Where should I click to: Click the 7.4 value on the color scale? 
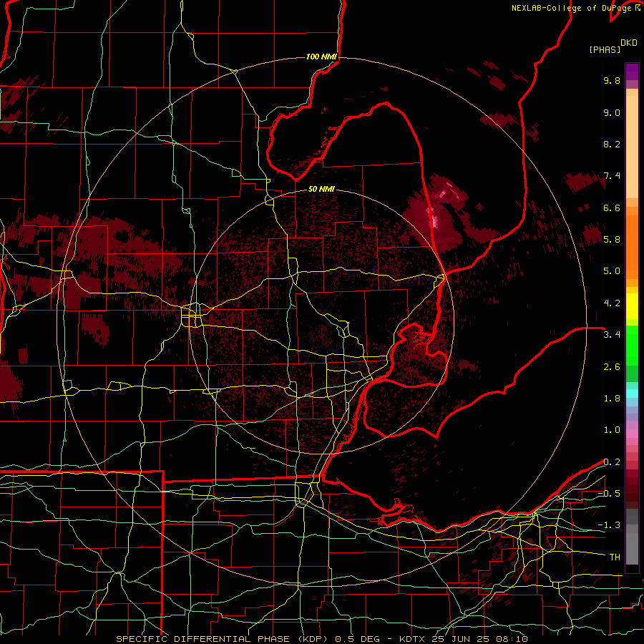[612, 176]
